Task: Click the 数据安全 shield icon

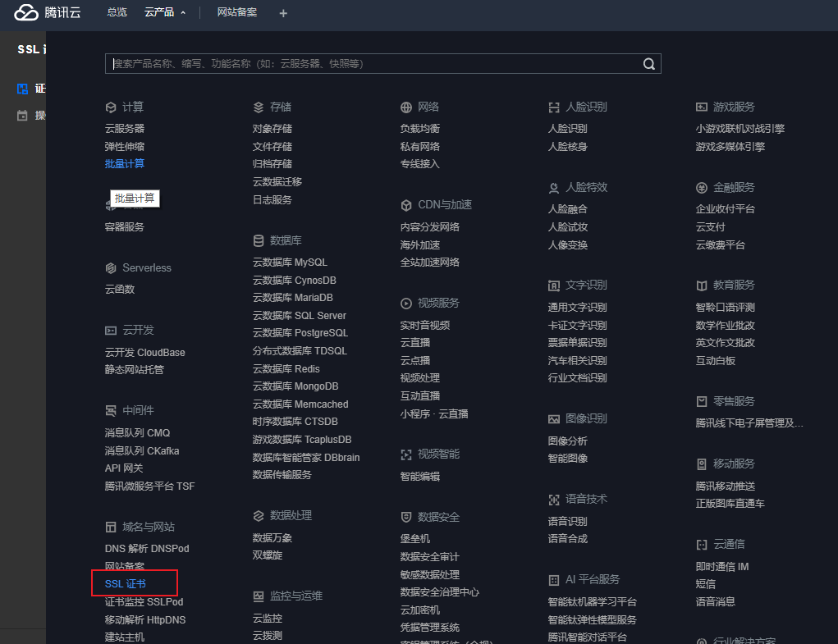Action: tap(406, 517)
